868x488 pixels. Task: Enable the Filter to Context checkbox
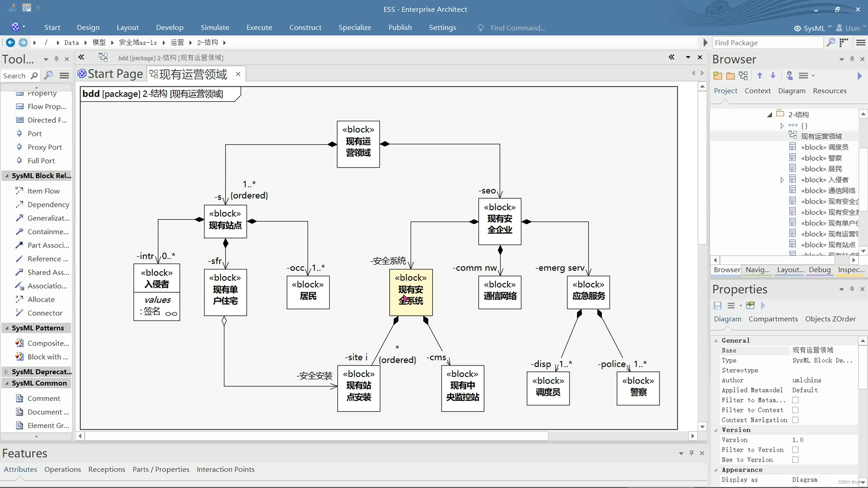(796, 410)
